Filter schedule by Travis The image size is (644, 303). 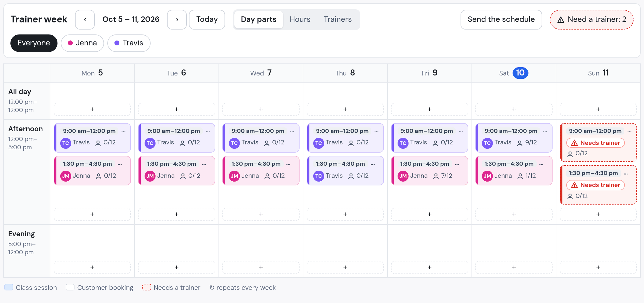tap(129, 43)
